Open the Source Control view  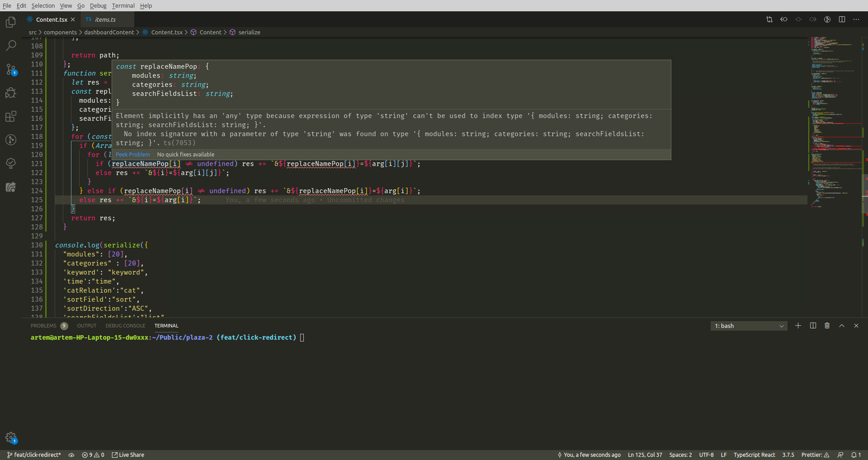tap(11, 69)
